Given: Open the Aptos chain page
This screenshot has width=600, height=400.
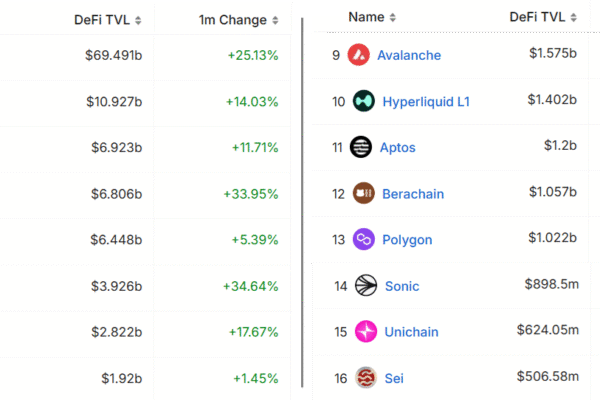Looking at the screenshot, I should point(398,147).
